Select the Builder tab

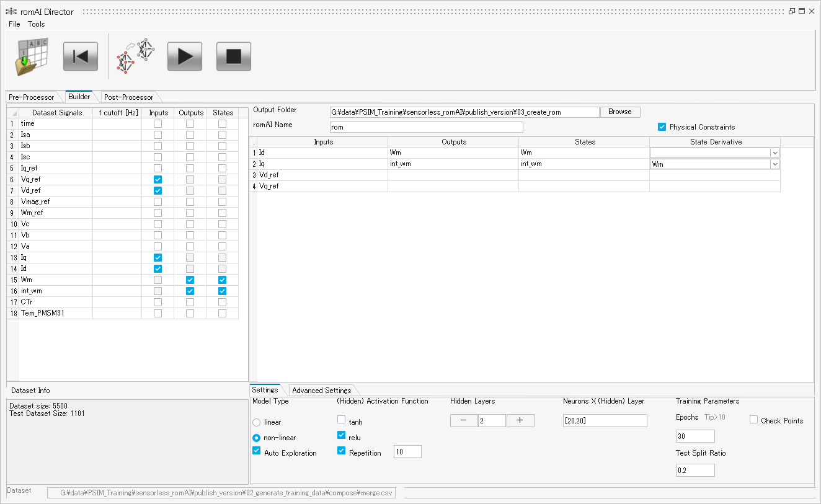point(79,97)
